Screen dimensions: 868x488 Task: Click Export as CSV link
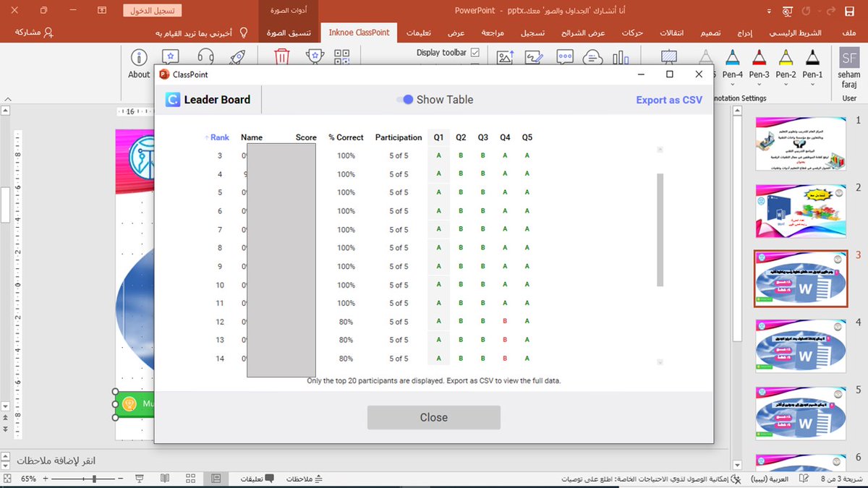click(x=669, y=100)
